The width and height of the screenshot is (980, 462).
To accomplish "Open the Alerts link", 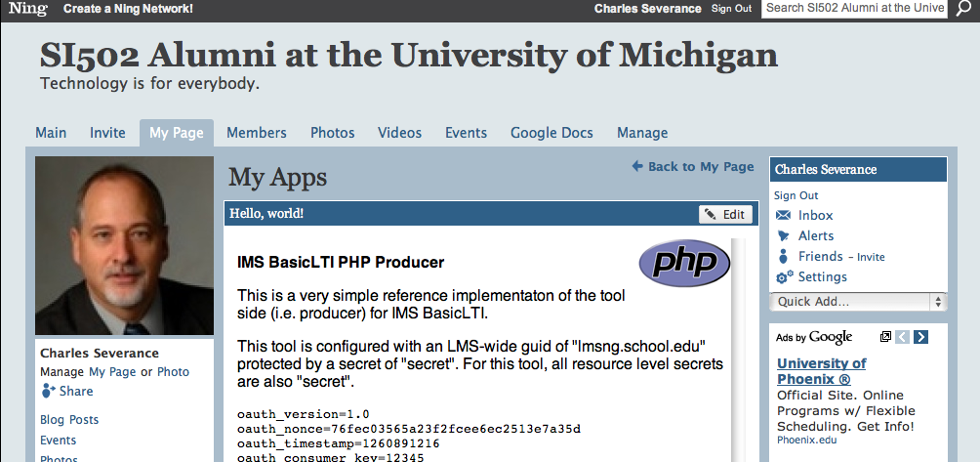I will click(816, 235).
